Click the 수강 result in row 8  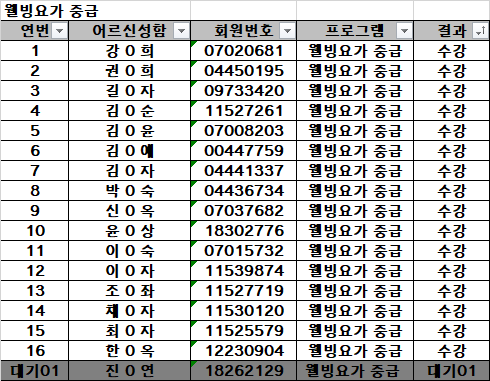[x=452, y=191]
